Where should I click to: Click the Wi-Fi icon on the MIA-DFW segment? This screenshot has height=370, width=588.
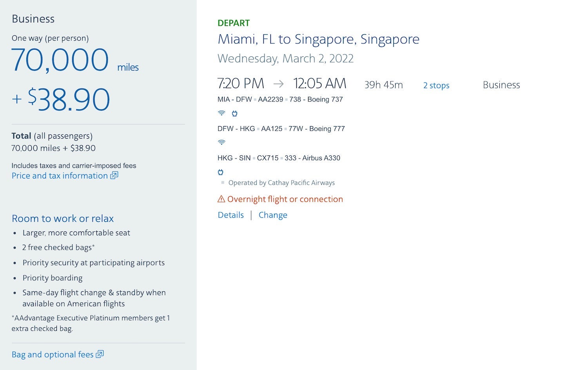tap(221, 113)
